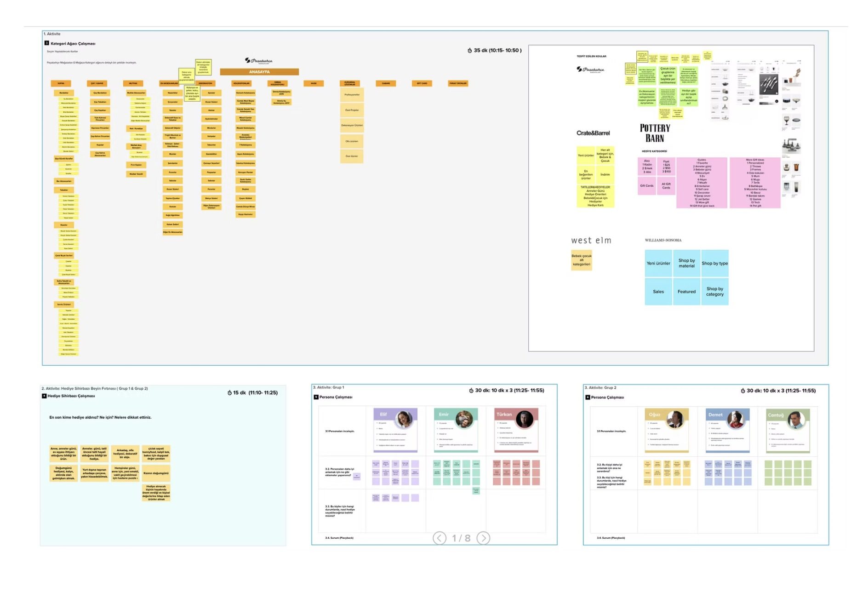Screen dimensions: 868x610
Task: Click the 'TESPİT EDİLEN KONULAR' label
Action: [591, 56]
